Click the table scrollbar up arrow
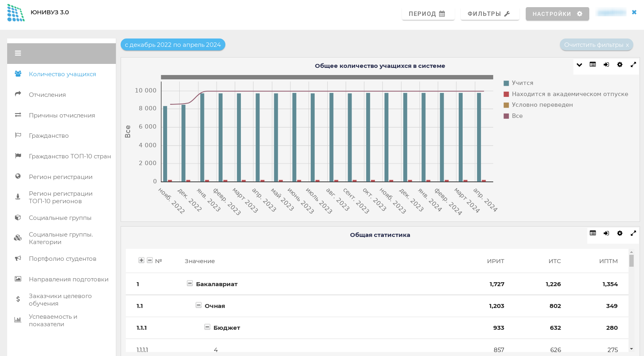Image resolution: width=644 pixels, height=356 pixels. click(x=631, y=252)
